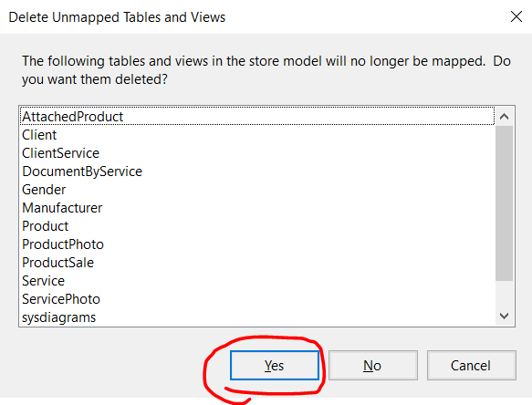The image size is (532, 405).
Task: Cancel the delete unmapped tables dialog
Action: click(x=471, y=365)
